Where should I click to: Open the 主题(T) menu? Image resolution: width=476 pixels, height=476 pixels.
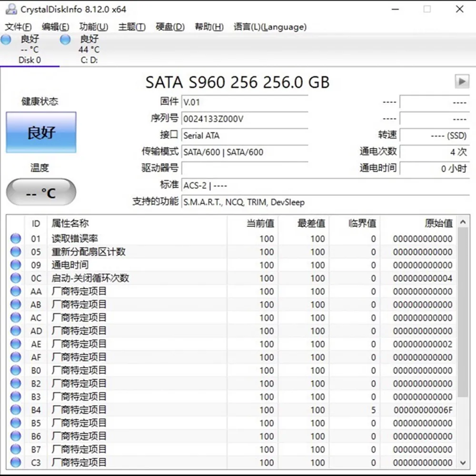132,27
